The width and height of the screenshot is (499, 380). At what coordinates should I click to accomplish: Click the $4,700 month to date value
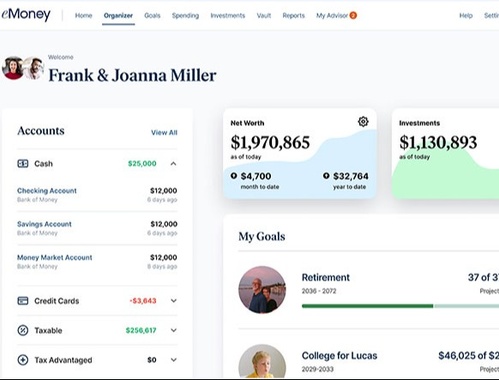coord(256,176)
